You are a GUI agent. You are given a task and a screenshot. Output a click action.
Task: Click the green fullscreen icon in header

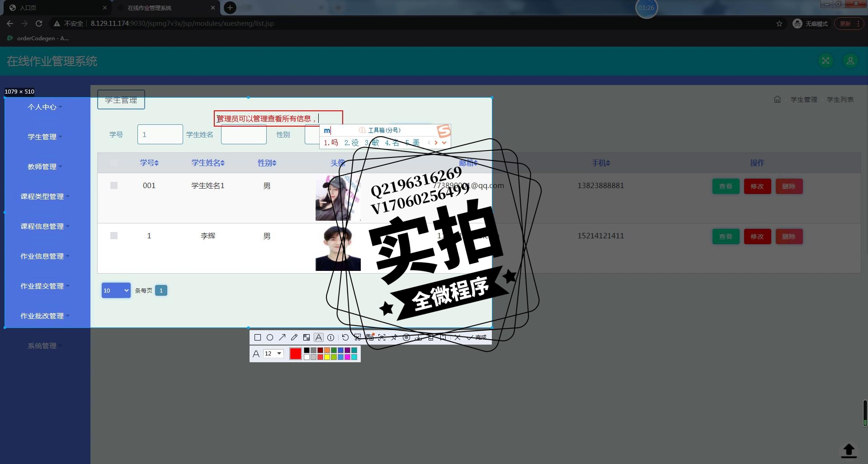pos(826,61)
